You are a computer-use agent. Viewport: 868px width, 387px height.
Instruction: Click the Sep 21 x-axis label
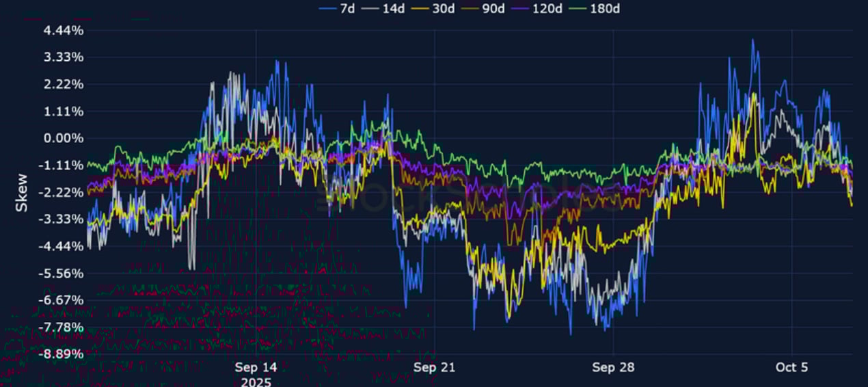tap(434, 368)
